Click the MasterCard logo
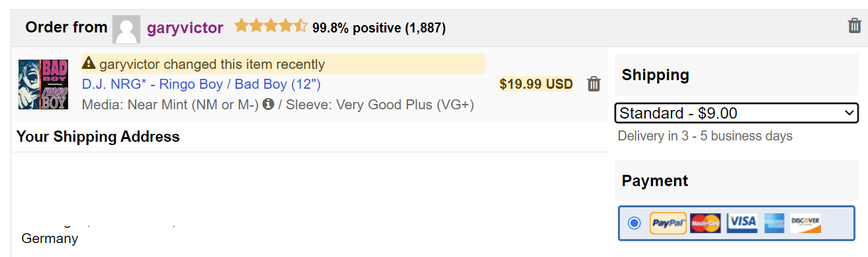868x257 pixels. point(705,223)
